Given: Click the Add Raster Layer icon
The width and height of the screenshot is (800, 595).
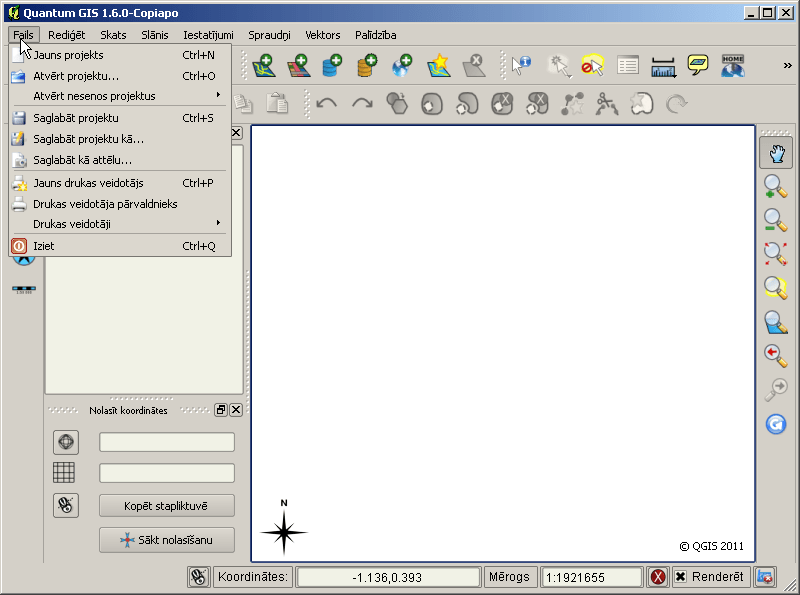Looking at the screenshot, I should point(299,66).
